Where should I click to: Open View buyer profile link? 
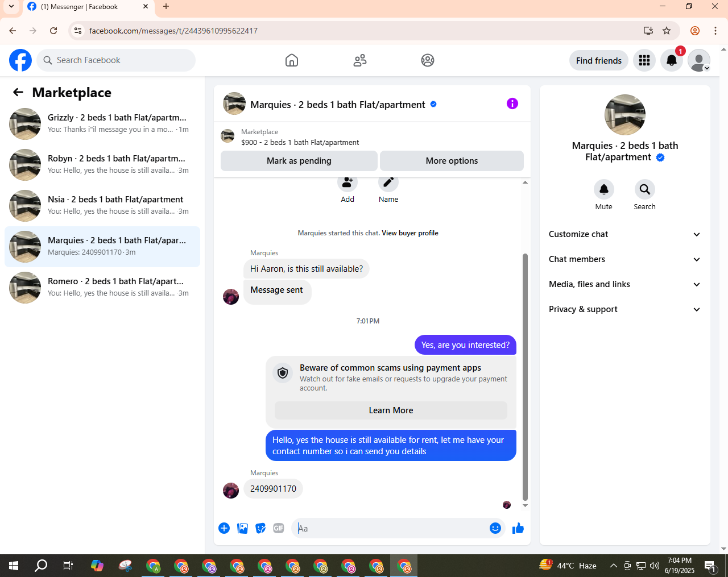[x=410, y=233]
